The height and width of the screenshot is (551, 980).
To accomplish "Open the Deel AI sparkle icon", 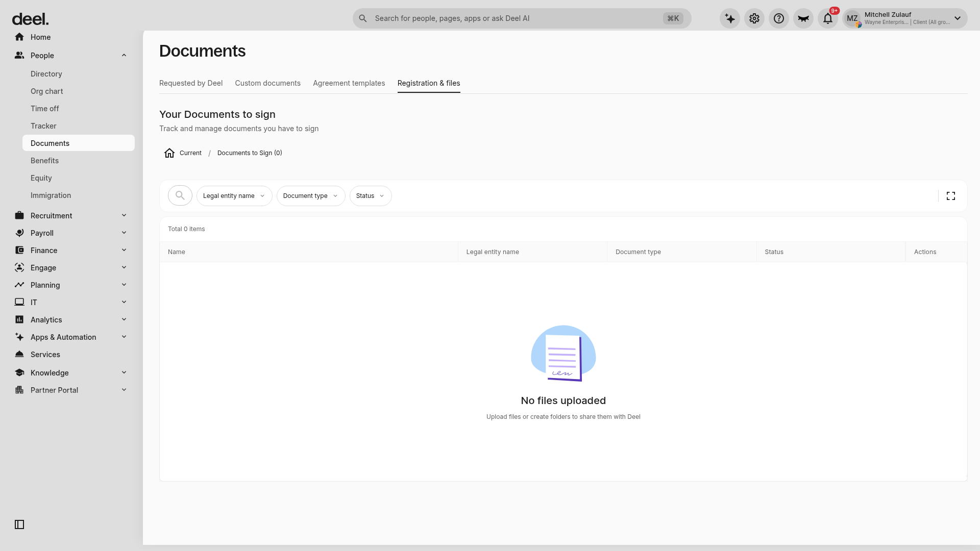I will point(730,19).
